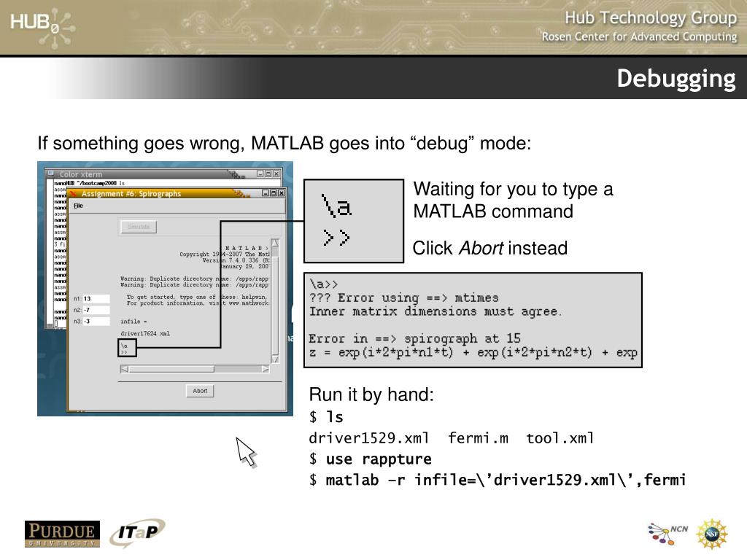Screen dimensions: 747x560
Task: Click 'fermi.m' in the file listing
Action: click(x=478, y=438)
